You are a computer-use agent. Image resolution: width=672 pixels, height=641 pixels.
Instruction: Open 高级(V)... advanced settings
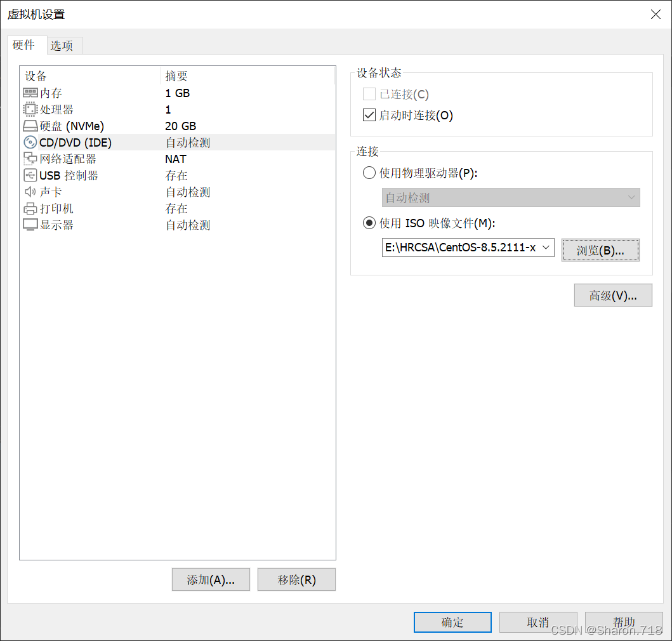pos(613,295)
